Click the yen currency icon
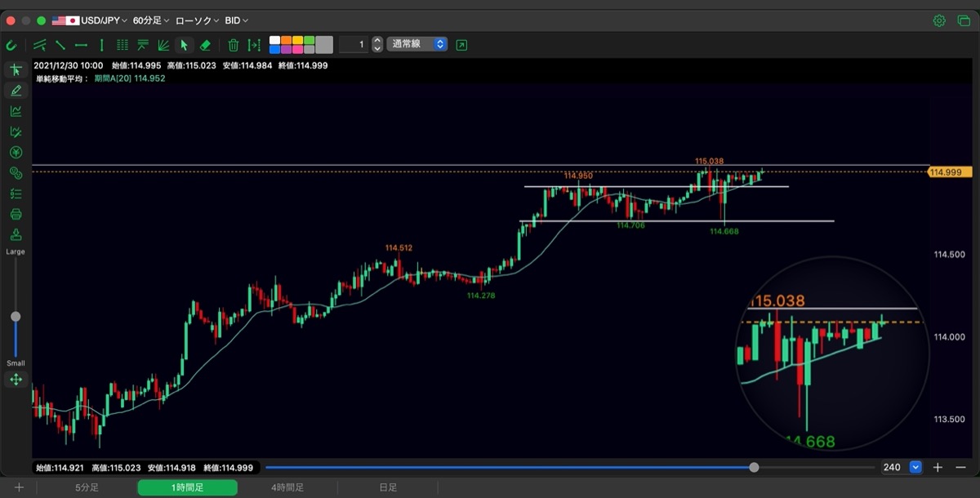The width and height of the screenshot is (980, 498). [x=16, y=153]
